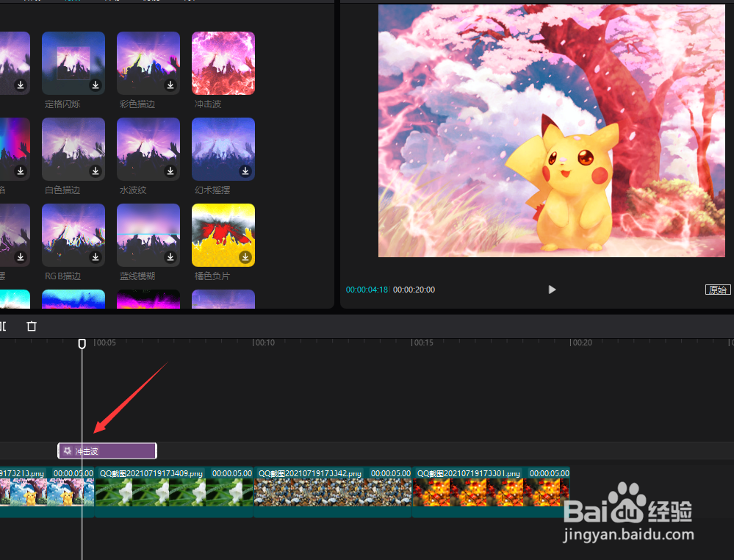Click the star icon on 冲击波 effect clip
This screenshot has height=560, width=734.
coord(68,450)
